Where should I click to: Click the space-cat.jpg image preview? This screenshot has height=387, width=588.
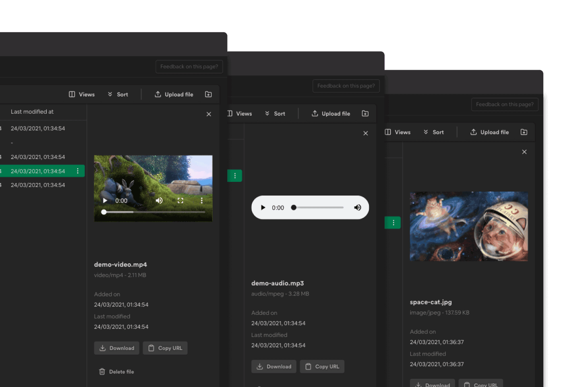468,226
